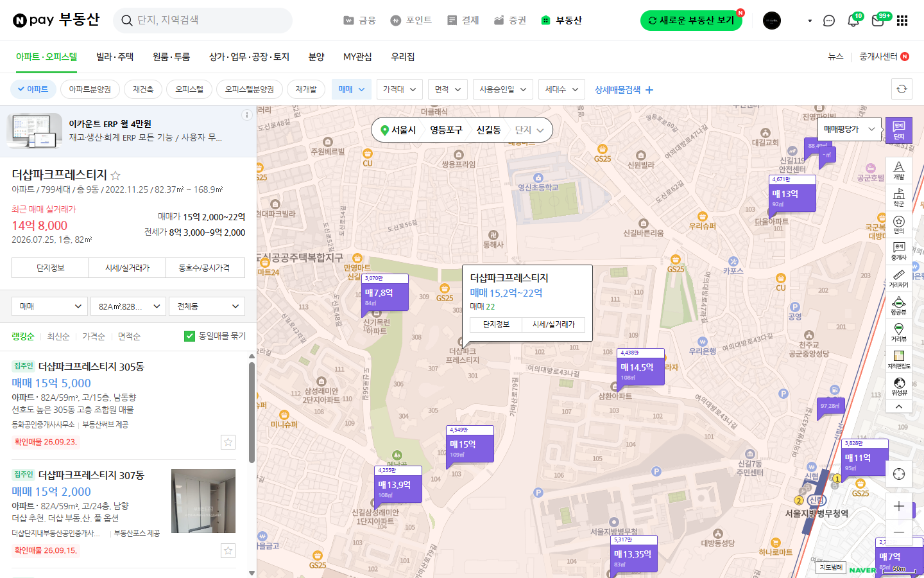The width and height of the screenshot is (924, 578).
Task: Open the 매매 transaction type filter dropdown
Action: tap(352, 89)
